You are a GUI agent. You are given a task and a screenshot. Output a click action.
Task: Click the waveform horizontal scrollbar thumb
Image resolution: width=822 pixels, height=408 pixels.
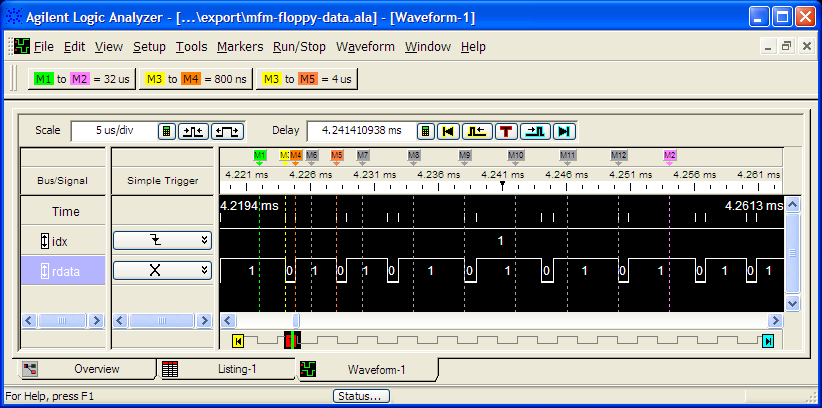tap(296, 320)
